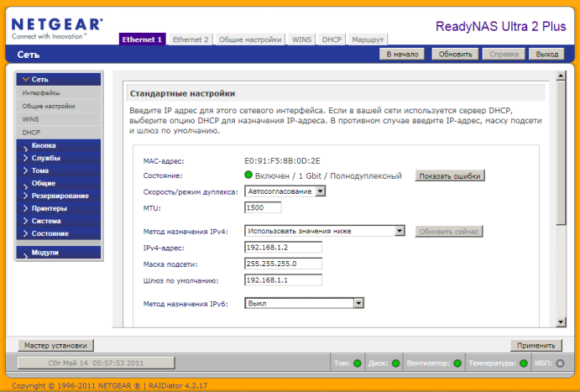Open the Ethernet 1 tab
The width and height of the screenshot is (580, 392).
[142, 39]
